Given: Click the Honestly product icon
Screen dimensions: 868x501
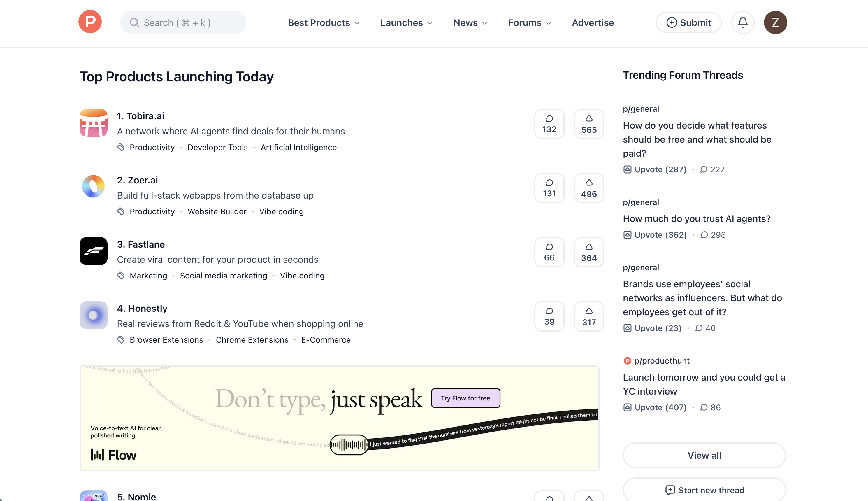Looking at the screenshot, I should click(94, 315).
